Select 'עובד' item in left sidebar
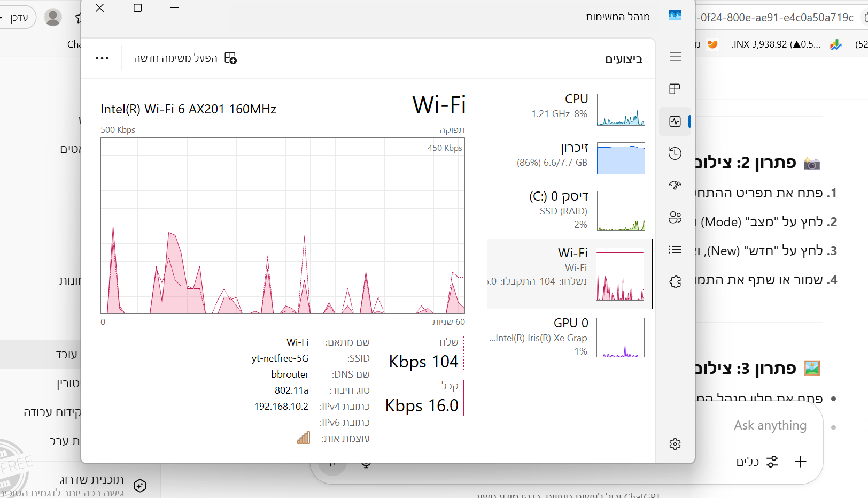Viewport: 868px width, 498px height. [x=40, y=354]
